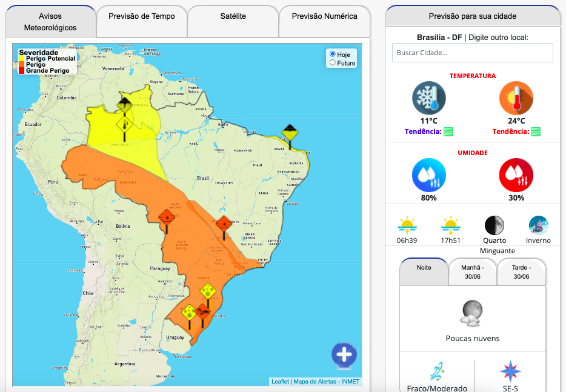The image size is (566, 392).
Task: Click the Buscar Cidade search field
Action: point(472,53)
